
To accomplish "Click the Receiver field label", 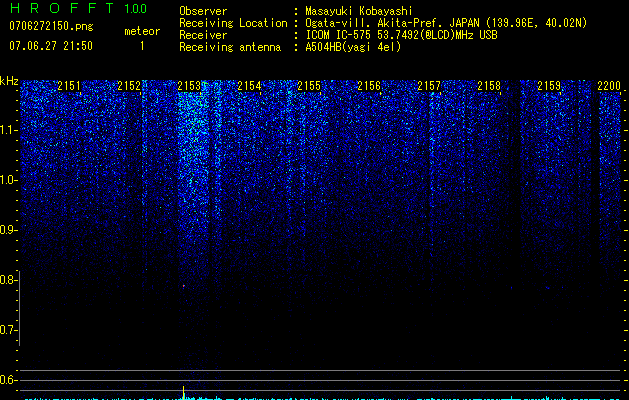I will coord(203,35).
